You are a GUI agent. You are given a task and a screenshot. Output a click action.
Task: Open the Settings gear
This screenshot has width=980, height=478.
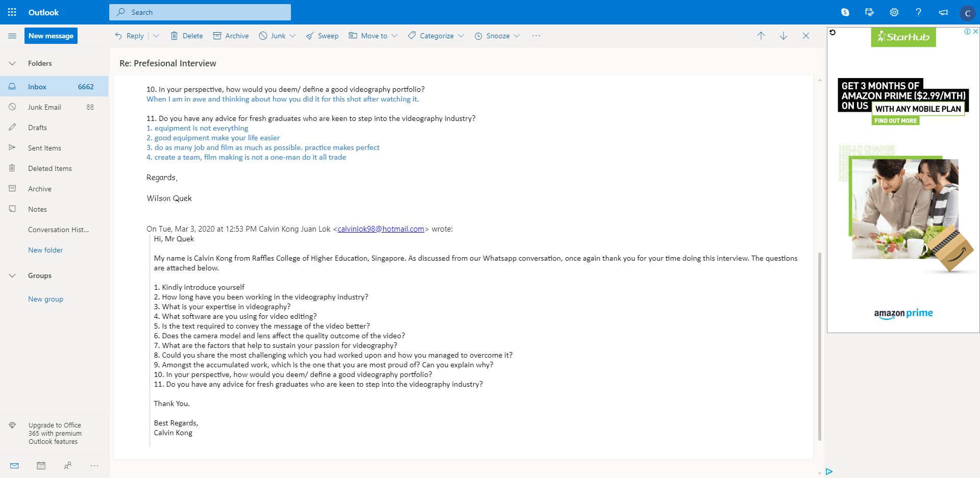[x=894, y=12]
